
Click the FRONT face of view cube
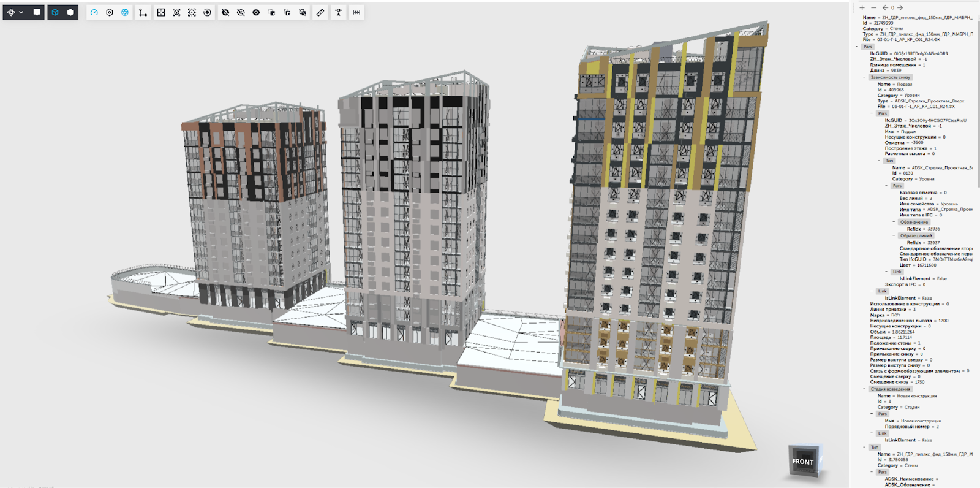click(802, 462)
